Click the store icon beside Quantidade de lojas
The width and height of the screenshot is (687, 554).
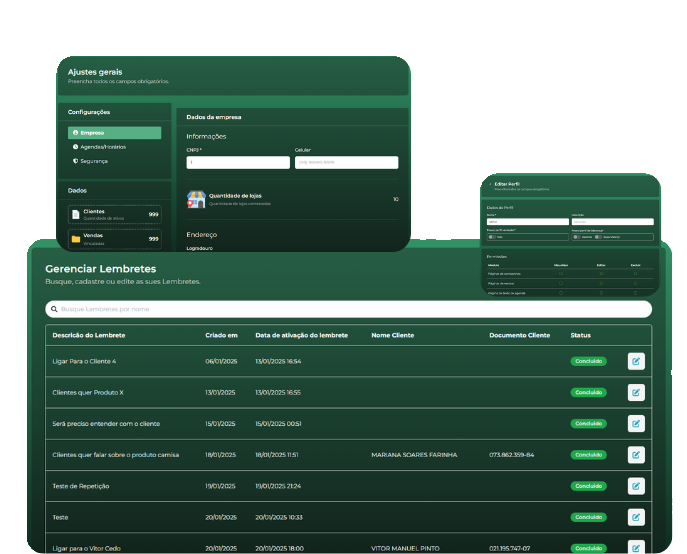(x=196, y=200)
